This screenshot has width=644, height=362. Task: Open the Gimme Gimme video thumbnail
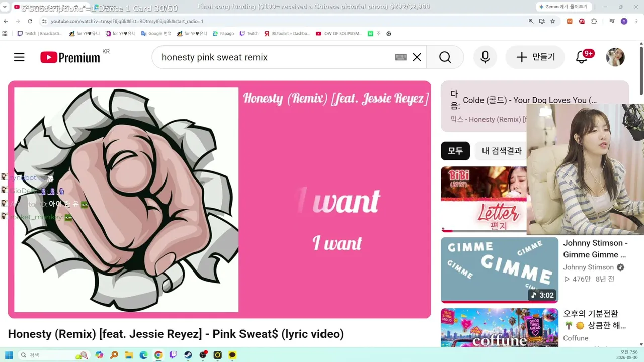coord(500,270)
